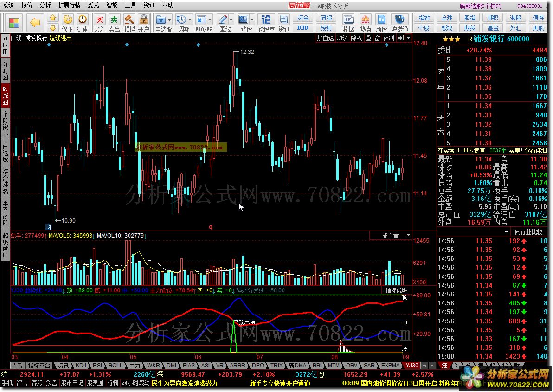Select the BOLL indicator tab
553x392 pixels.
(116, 366)
